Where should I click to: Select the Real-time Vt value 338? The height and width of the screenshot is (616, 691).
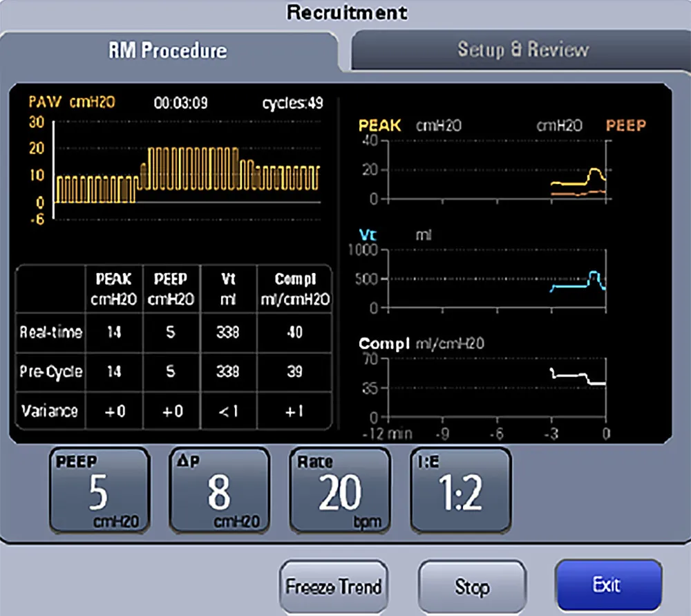tap(227, 333)
